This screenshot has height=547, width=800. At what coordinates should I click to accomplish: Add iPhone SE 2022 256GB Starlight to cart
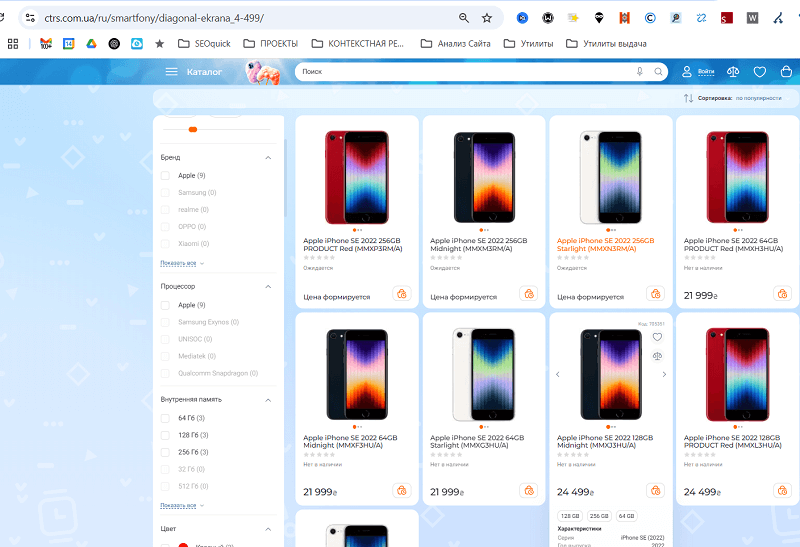[656, 294]
